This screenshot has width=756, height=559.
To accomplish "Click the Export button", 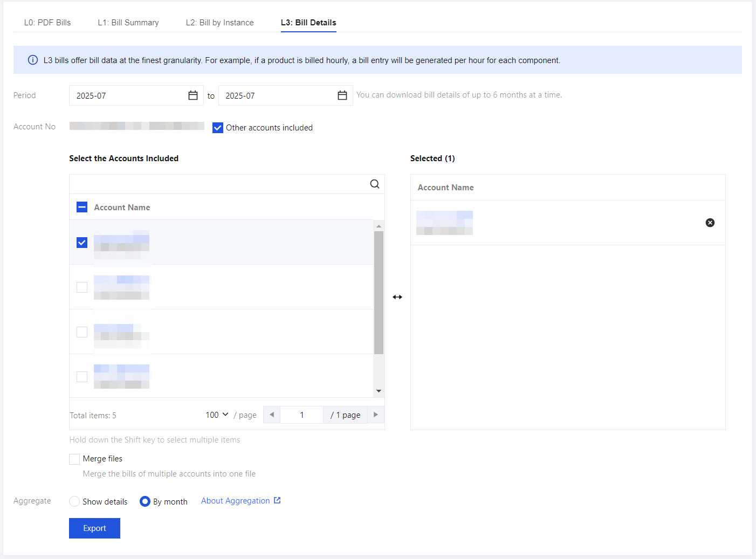I will [x=94, y=528].
